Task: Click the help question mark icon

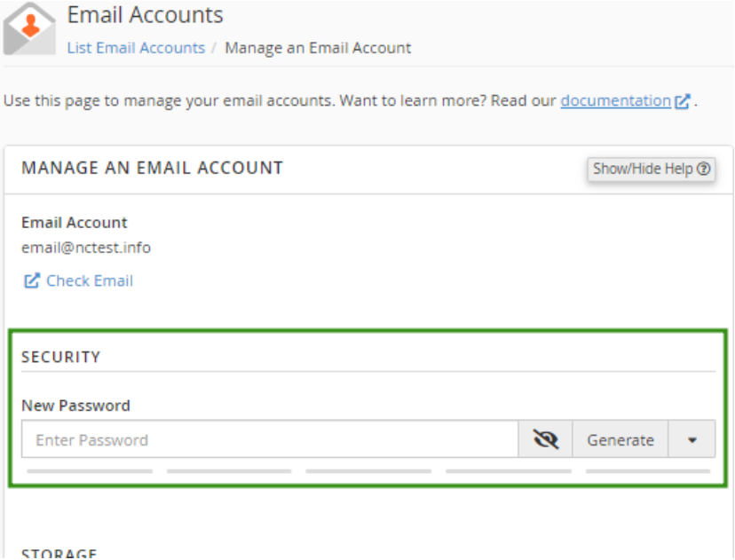Action: click(x=704, y=169)
